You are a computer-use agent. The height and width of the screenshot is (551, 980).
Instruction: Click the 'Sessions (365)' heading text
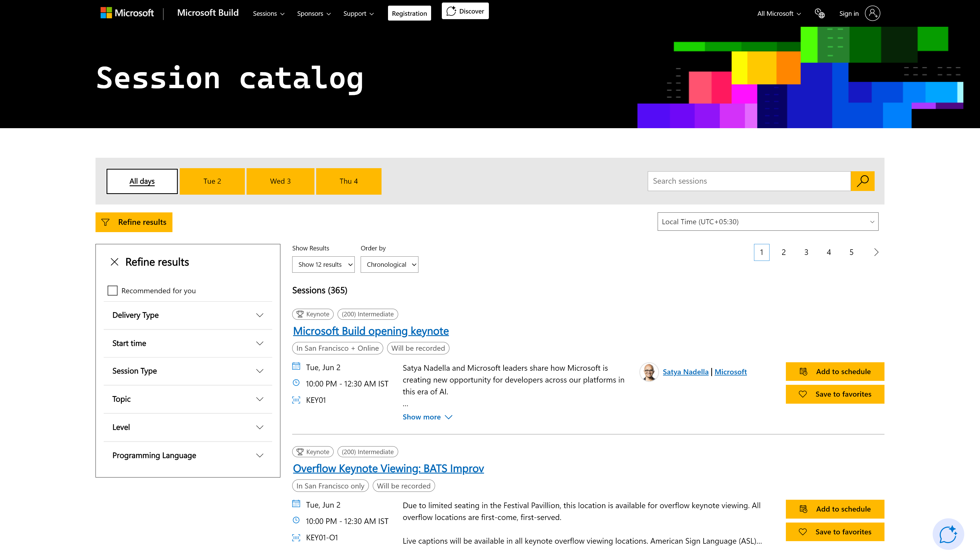[320, 290]
